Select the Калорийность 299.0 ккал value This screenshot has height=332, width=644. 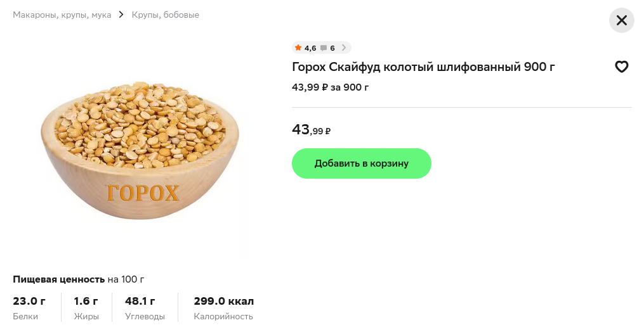pos(223,301)
